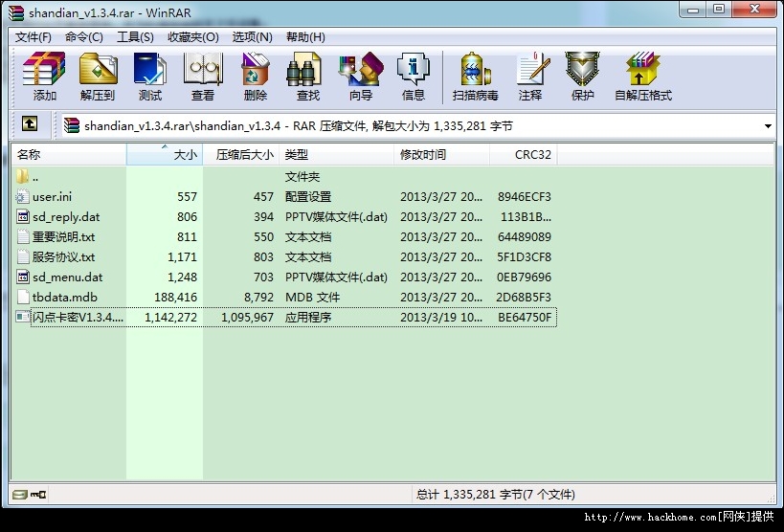Click the MDB 文件 type cell
Viewport: 784px width, 532px height.
312,297
